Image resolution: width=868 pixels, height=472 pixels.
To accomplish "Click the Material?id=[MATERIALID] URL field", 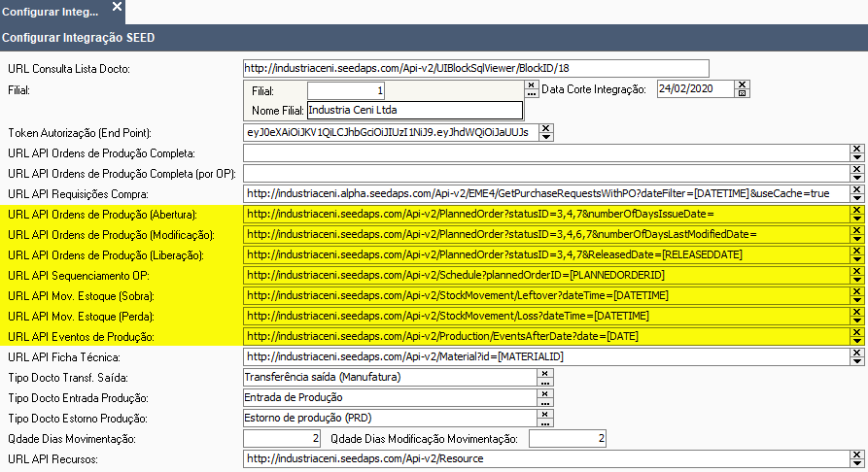I will [546, 356].
